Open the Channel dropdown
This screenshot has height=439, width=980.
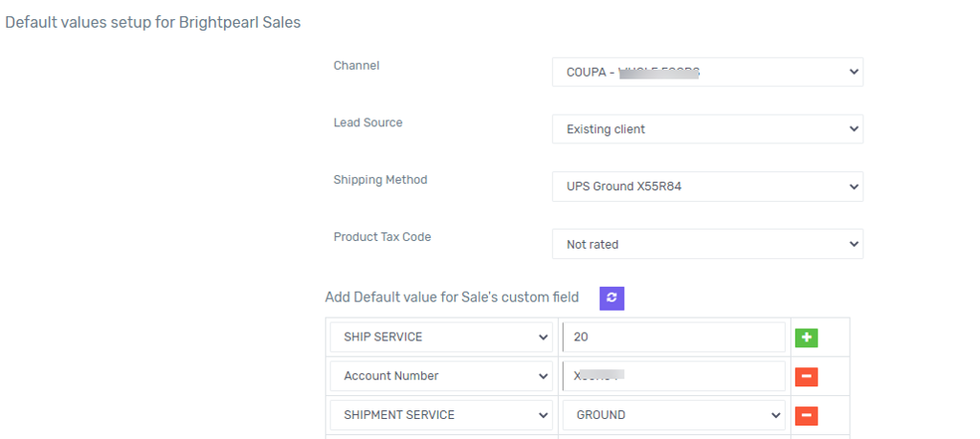[707, 72]
